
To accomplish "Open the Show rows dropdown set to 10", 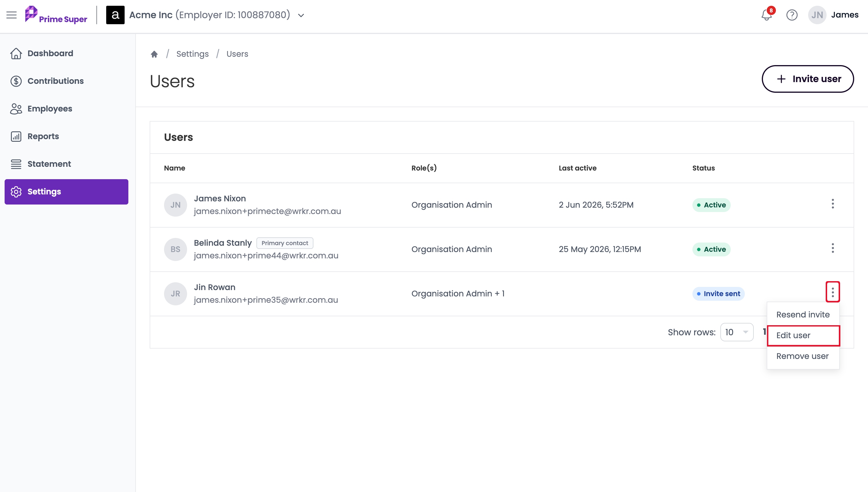I will pos(737,332).
